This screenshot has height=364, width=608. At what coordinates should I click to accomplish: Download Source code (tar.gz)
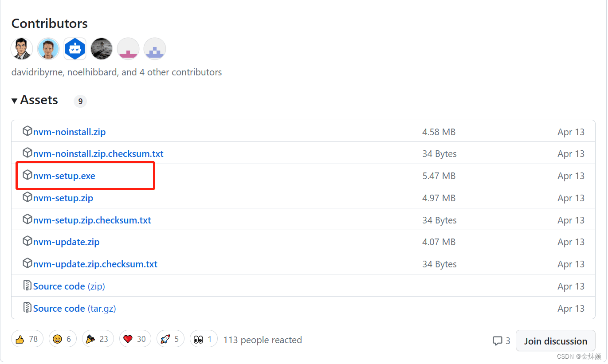[75, 309]
